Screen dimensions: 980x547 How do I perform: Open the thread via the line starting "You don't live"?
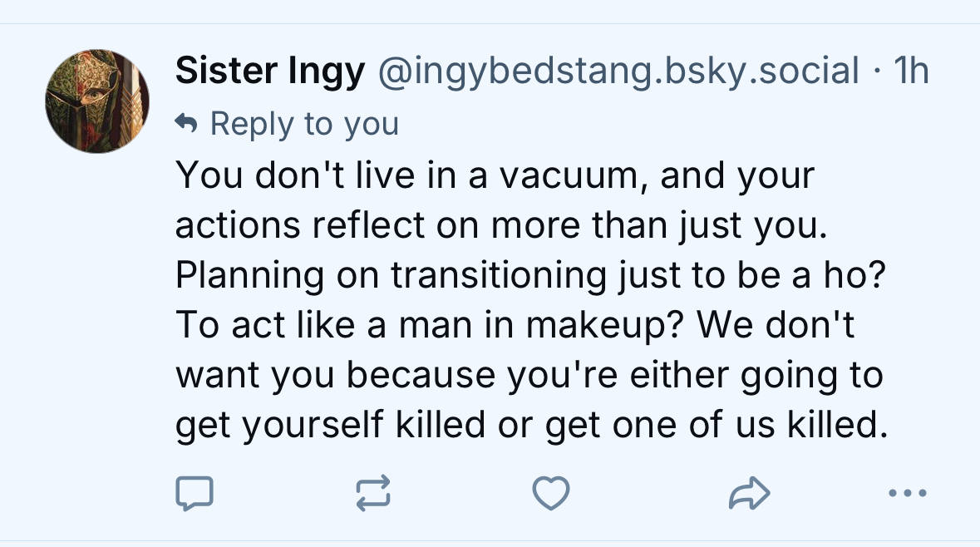[x=495, y=176]
